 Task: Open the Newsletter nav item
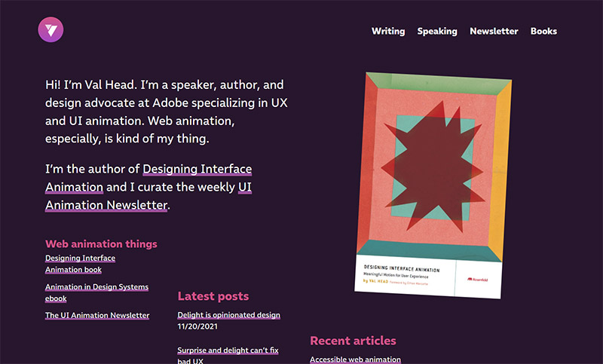pos(494,31)
